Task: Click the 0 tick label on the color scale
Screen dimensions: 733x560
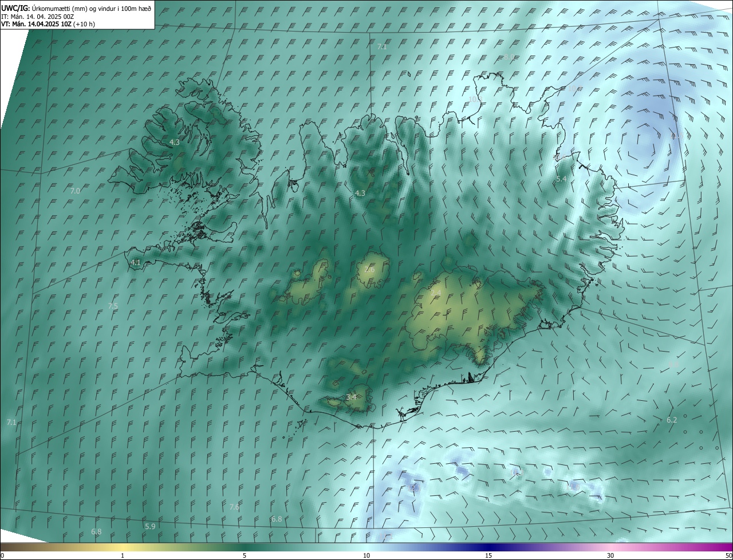Action: point(2,555)
